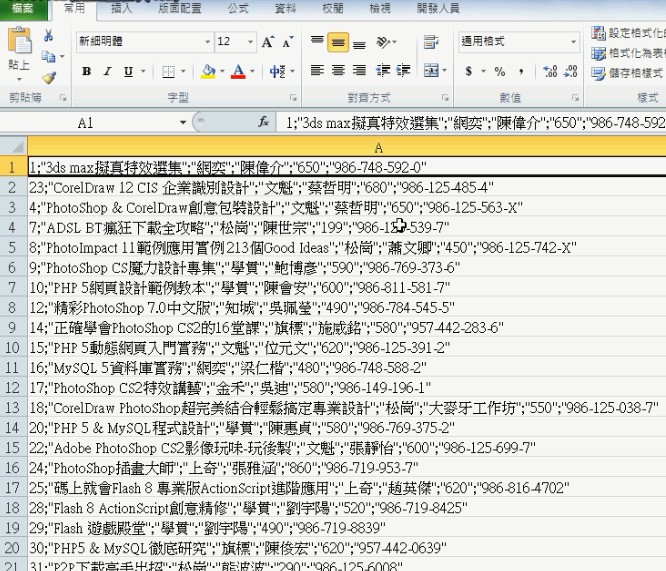Expand the Name Box dropdown arrow
Image resolution: width=666 pixels, height=571 pixels.
pyautogui.click(x=183, y=123)
